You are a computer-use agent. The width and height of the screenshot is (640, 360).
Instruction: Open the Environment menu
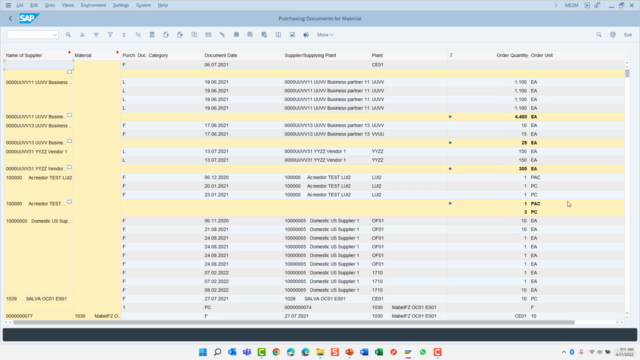(x=93, y=5)
